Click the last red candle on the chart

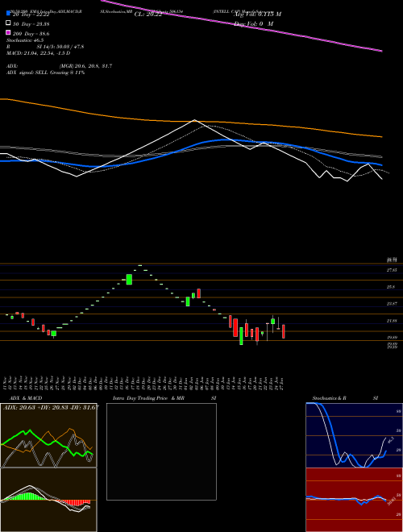(284, 331)
